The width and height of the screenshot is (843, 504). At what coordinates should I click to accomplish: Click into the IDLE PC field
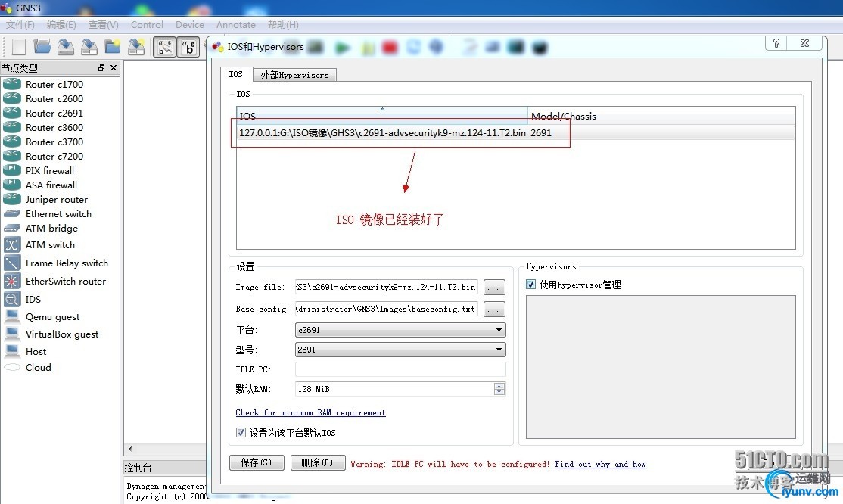point(400,369)
